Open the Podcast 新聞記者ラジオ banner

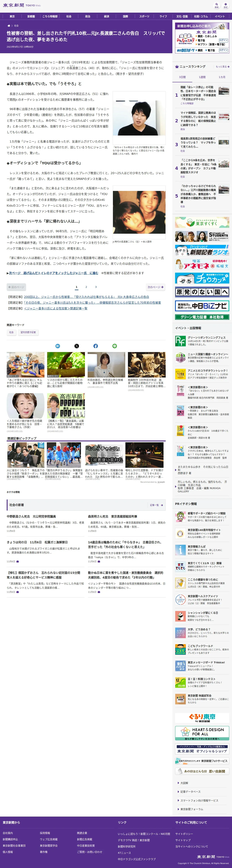pyautogui.click(x=202, y=250)
